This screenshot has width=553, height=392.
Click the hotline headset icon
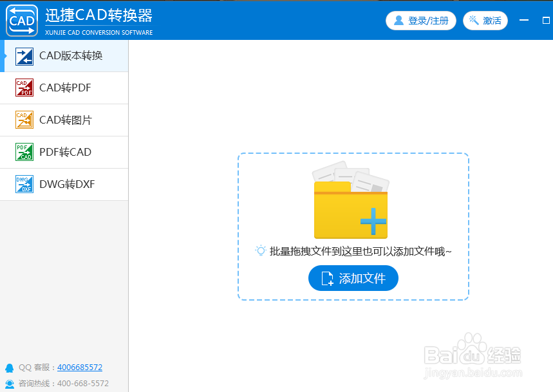pyautogui.click(x=10, y=384)
